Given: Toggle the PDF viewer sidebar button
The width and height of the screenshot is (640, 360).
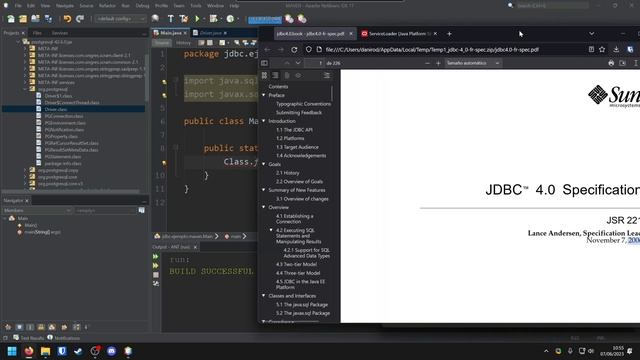Looking at the screenshot, I should click(264, 63).
